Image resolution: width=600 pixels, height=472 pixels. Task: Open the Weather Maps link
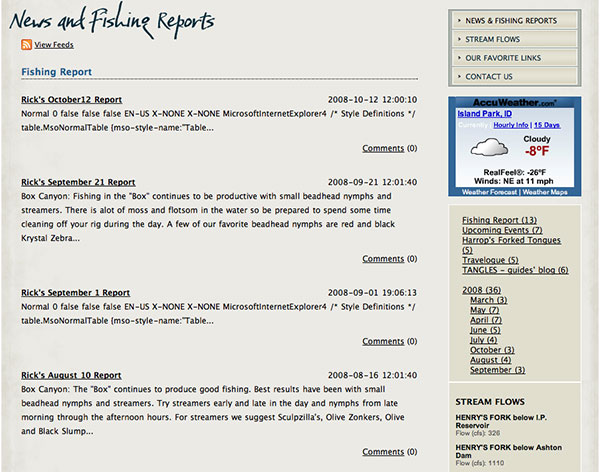(545, 192)
